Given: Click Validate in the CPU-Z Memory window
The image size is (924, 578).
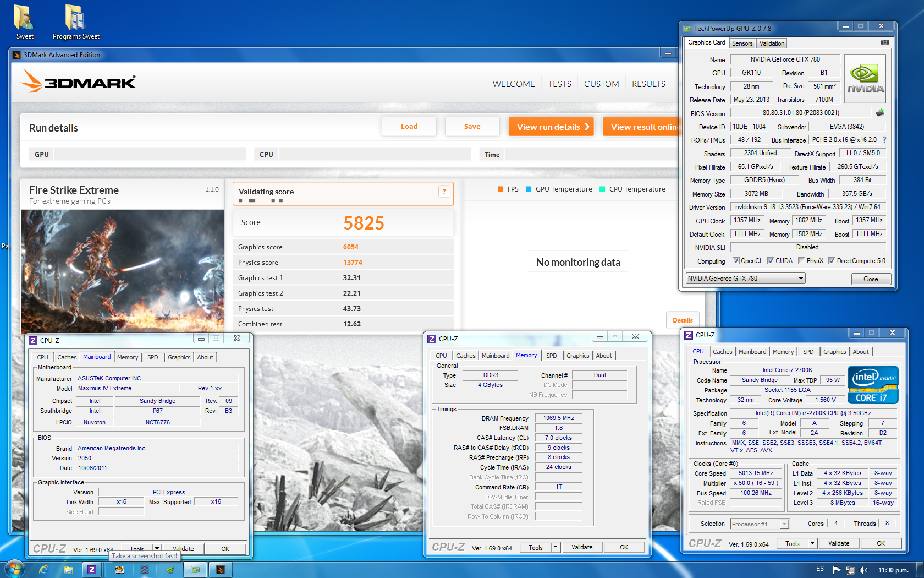Looking at the screenshot, I should coord(582,547).
